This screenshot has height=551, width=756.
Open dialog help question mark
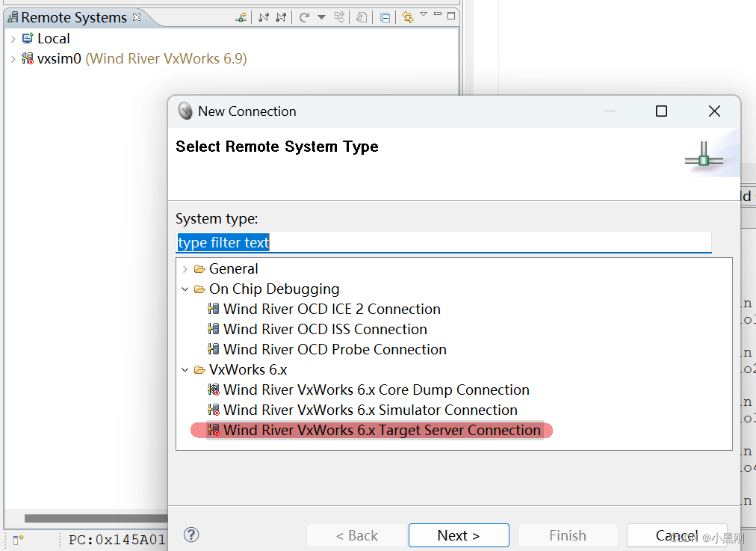tap(191, 535)
